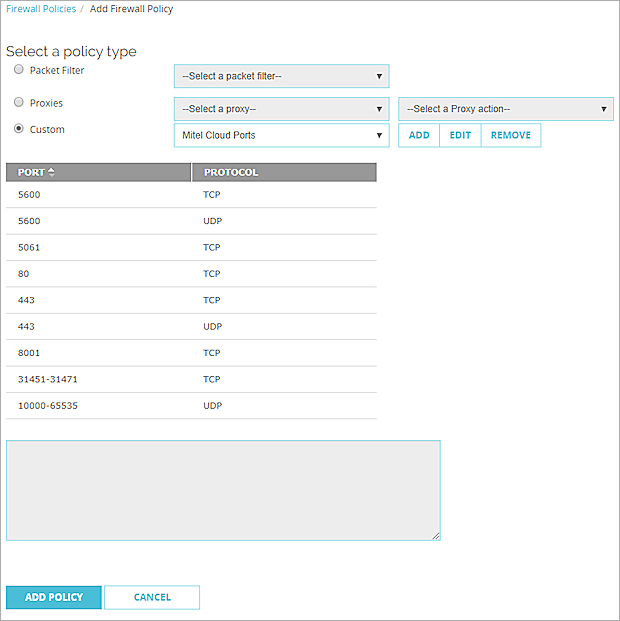Click inside the large description text area

(x=223, y=490)
